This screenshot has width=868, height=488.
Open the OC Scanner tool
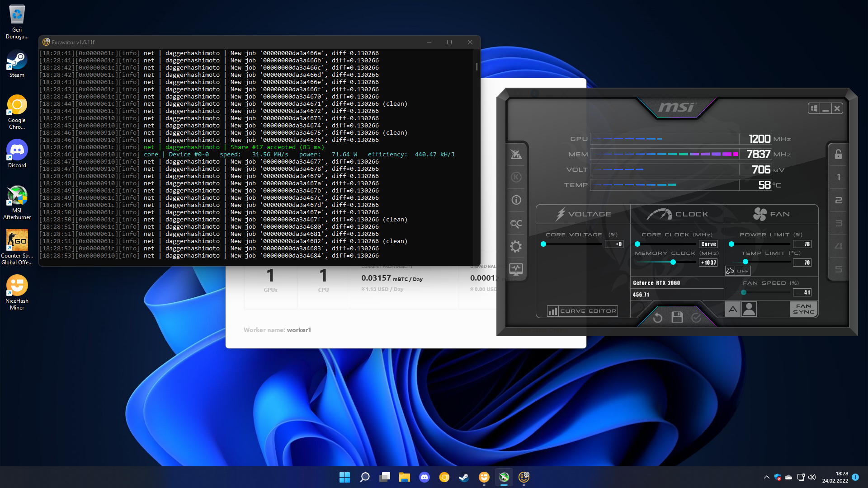(516, 223)
